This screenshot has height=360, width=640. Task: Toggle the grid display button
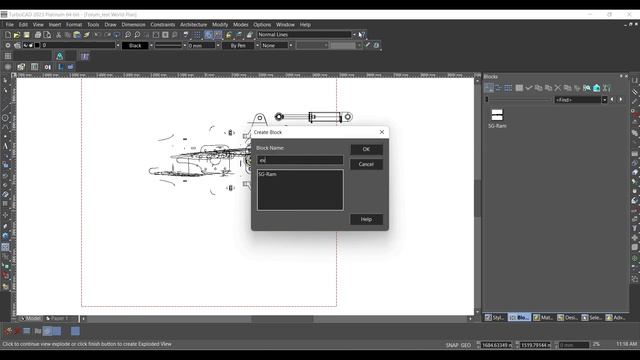click(x=197, y=35)
